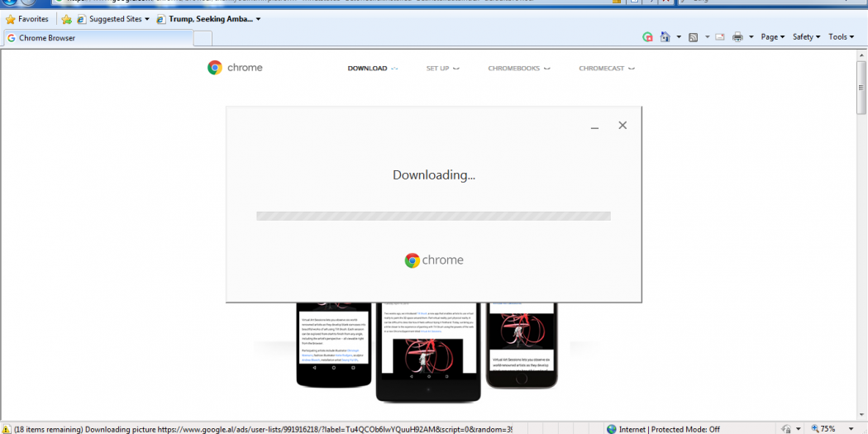
Task: Close the Downloading dialog
Action: pos(622,125)
